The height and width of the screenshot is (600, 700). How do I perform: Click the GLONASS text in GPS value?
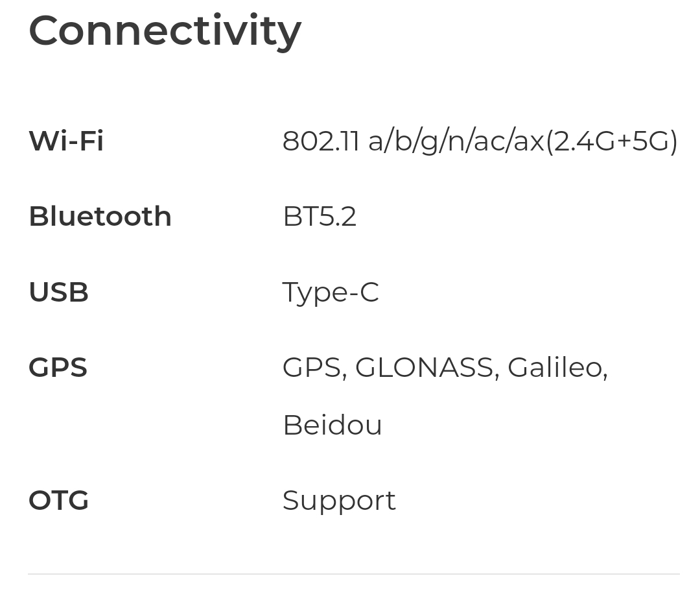point(424,368)
